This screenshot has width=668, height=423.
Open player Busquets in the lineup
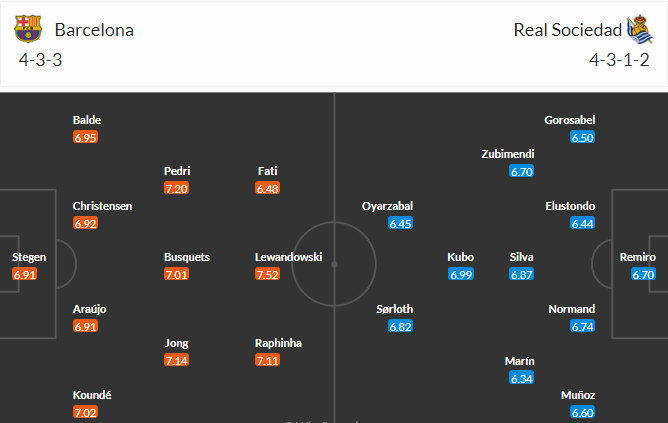coord(187,257)
